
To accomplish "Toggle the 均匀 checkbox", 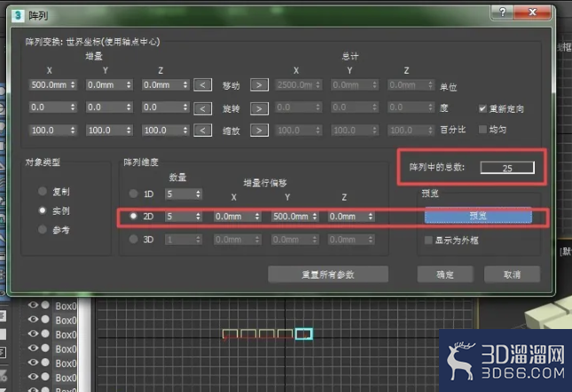I will (482, 129).
